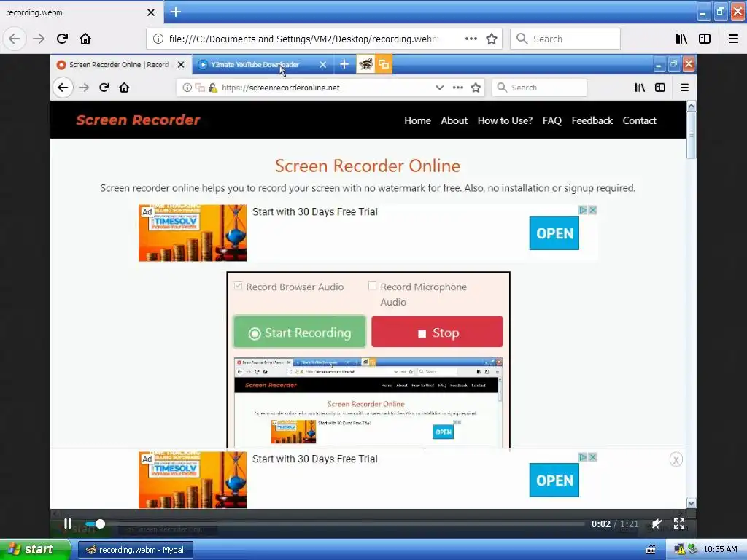Viewport: 747px width, 560px height.
Task: Open the Windows start menu
Action: (x=34, y=549)
